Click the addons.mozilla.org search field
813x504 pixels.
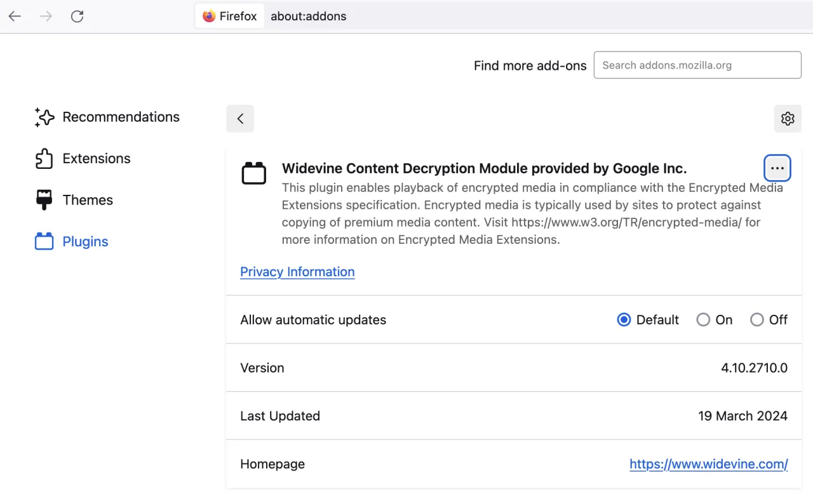[x=697, y=65]
